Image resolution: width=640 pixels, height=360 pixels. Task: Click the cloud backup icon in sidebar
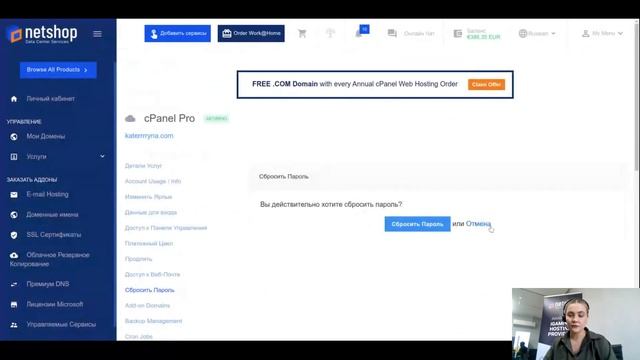pyautogui.click(x=14, y=255)
